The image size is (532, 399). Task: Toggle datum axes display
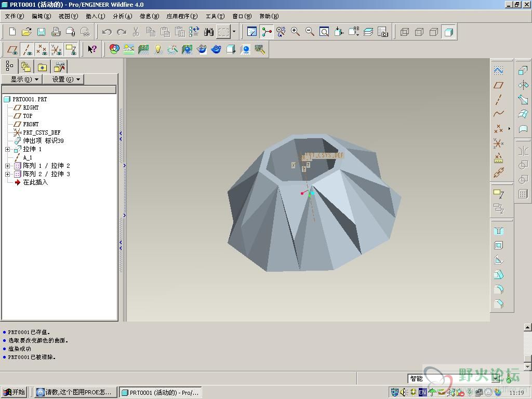tap(27, 49)
